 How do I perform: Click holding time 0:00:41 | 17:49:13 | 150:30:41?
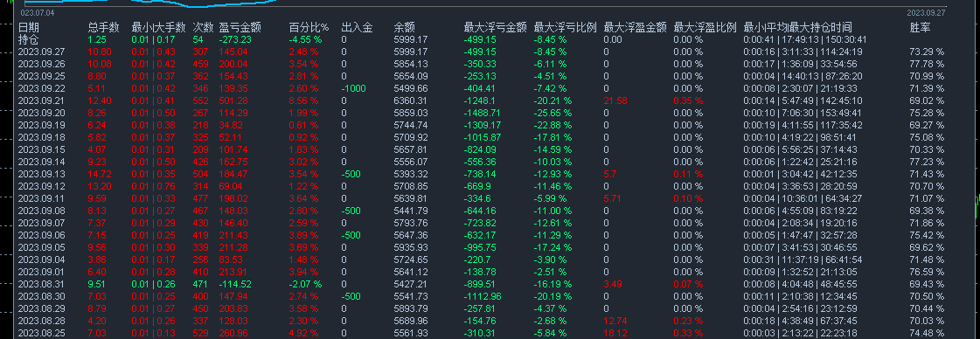[x=805, y=39]
